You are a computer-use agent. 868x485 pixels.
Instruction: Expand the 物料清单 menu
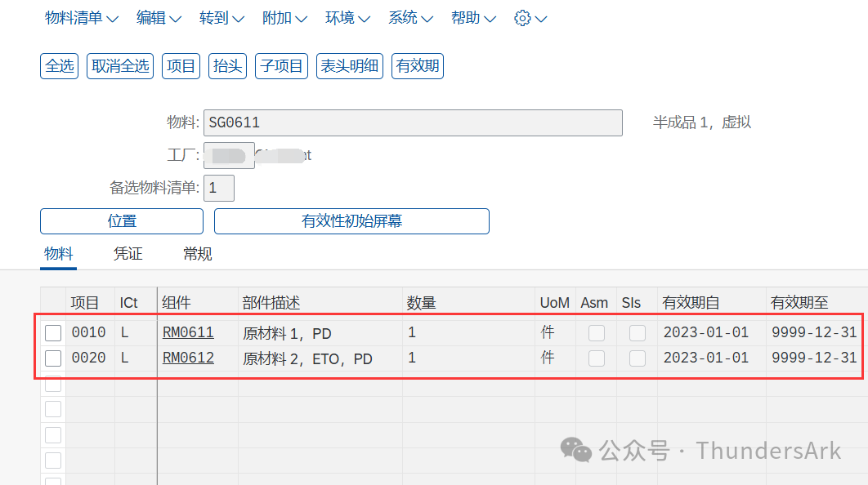pos(82,18)
